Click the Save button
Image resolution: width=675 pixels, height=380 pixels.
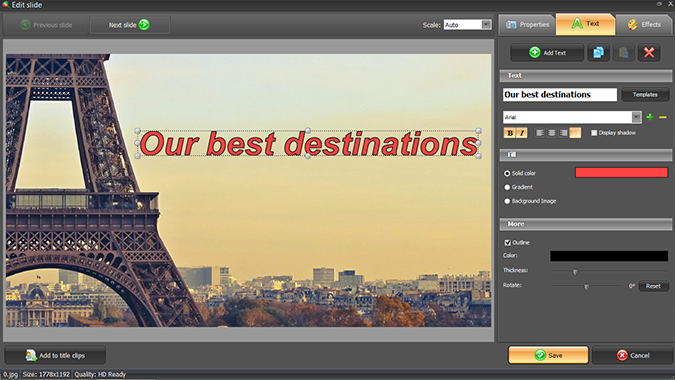pyautogui.click(x=548, y=355)
